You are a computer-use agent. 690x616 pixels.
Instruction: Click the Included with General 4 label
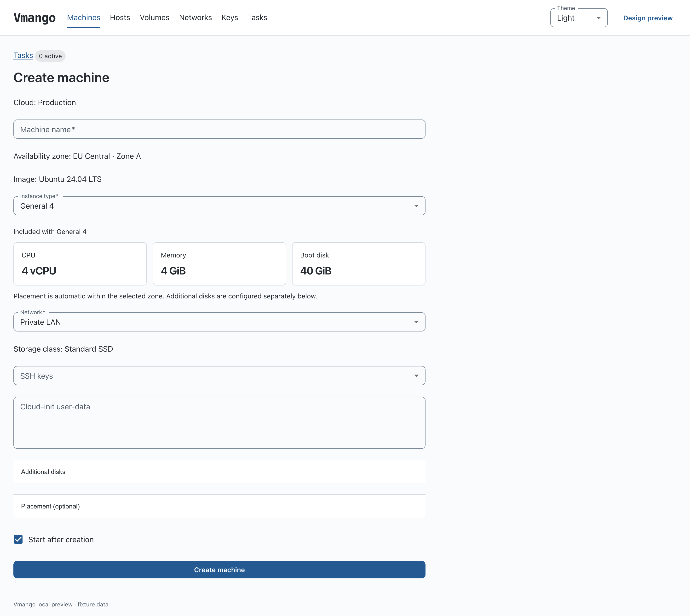[x=50, y=232]
